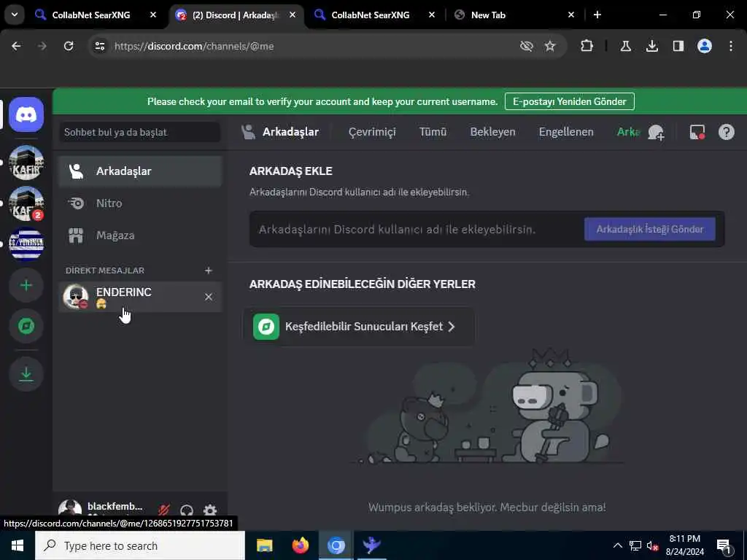Open Windows notification center icon
Viewport: 747px width, 560px height.
click(x=724, y=545)
